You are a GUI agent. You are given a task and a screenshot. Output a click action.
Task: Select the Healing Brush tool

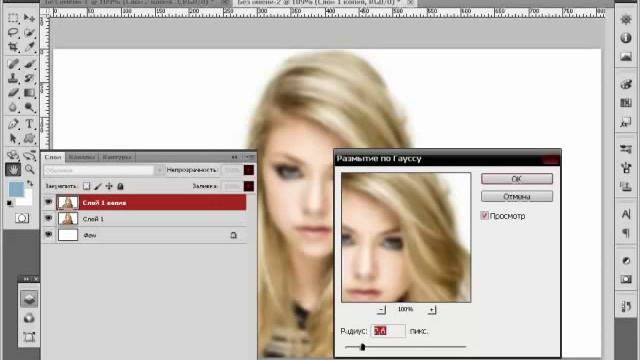(x=13, y=64)
